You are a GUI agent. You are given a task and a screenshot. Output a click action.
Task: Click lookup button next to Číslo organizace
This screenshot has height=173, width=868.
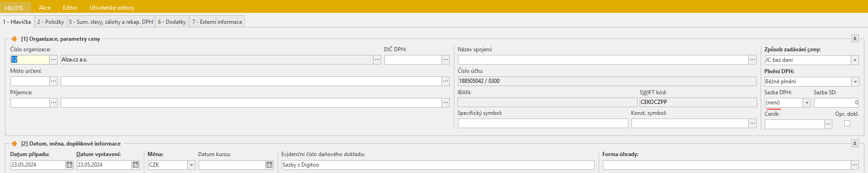pos(53,59)
